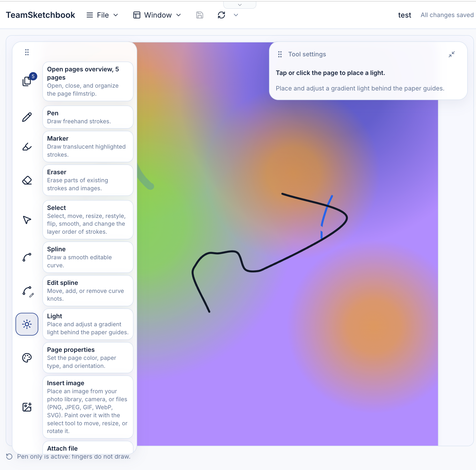Click the document name 'test'
Image resolution: width=476 pixels, height=470 pixels.
pyautogui.click(x=405, y=15)
